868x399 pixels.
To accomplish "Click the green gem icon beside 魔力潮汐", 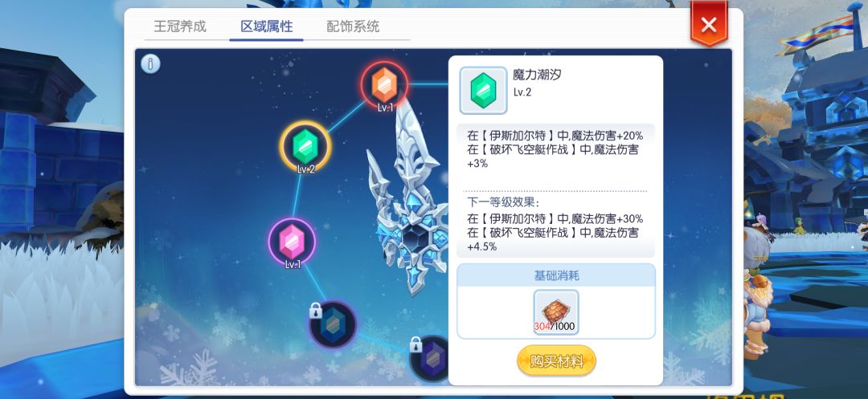I will click(483, 91).
